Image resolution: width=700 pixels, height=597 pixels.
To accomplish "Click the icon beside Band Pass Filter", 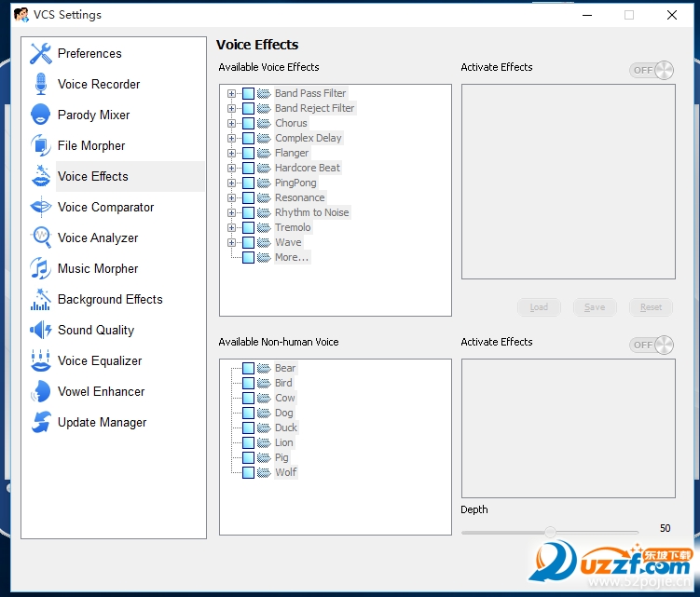I will point(264,93).
